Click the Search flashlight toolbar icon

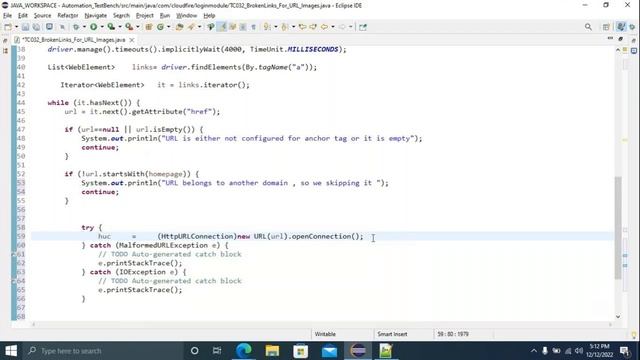(x=191, y=27)
